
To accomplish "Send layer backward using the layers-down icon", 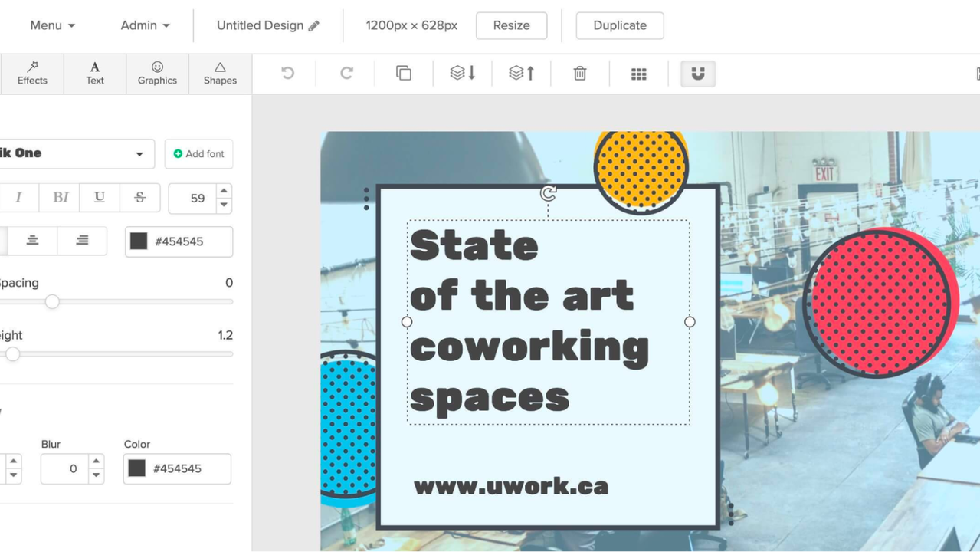I will click(462, 73).
